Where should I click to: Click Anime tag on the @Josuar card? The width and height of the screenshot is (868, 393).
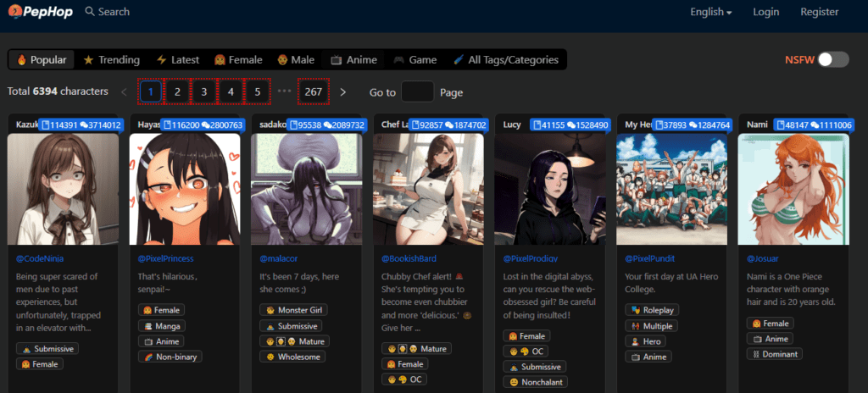(x=770, y=338)
